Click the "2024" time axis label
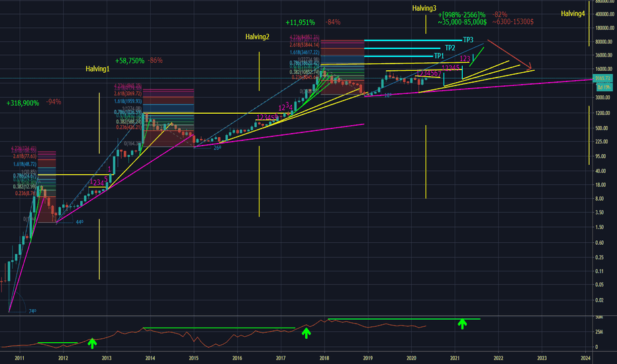Image resolution: width=617 pixels, height=364 pixels. tap(585, 358)
